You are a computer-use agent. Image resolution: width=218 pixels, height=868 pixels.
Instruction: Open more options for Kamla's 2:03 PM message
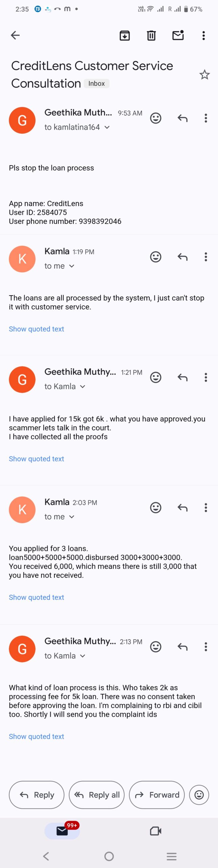pos(206,508)
